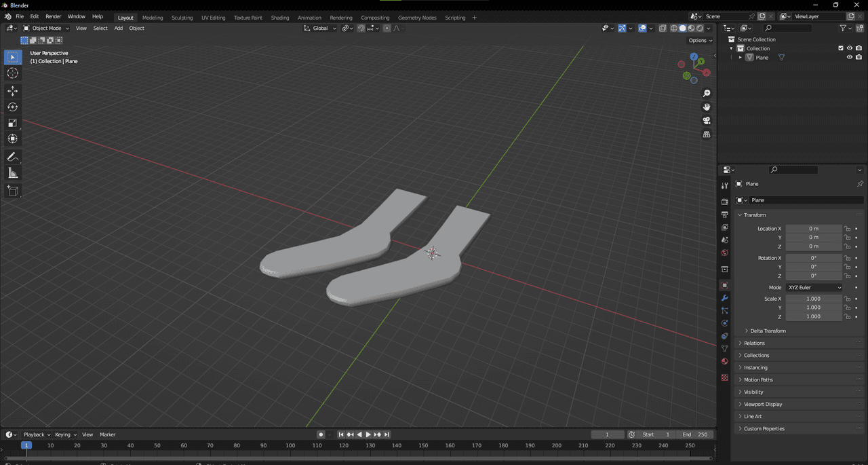Select the Cursor tool in toolbar
This screenshot has width=868, height=465.
[13, 73]
